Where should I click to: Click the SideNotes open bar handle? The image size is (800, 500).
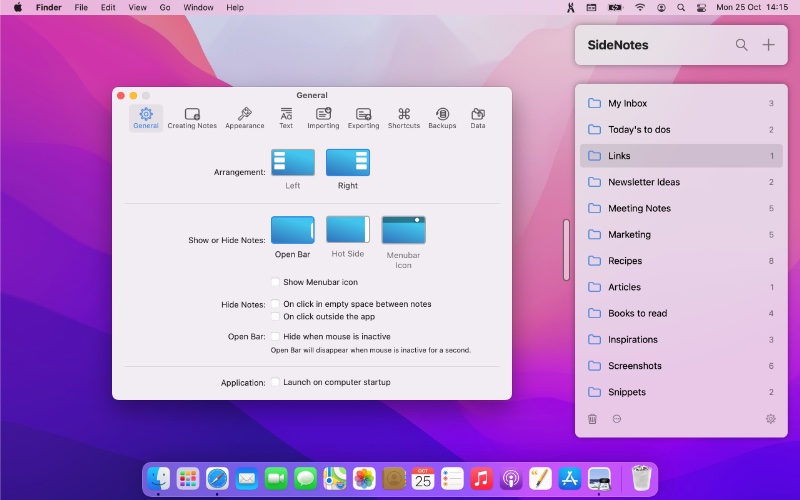tap(566, 250)
